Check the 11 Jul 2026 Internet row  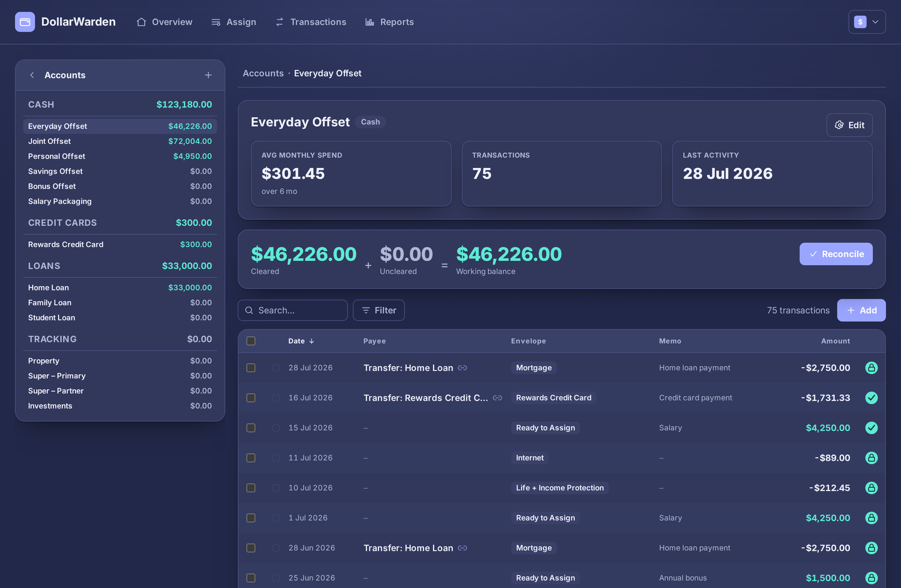point(251,458)
